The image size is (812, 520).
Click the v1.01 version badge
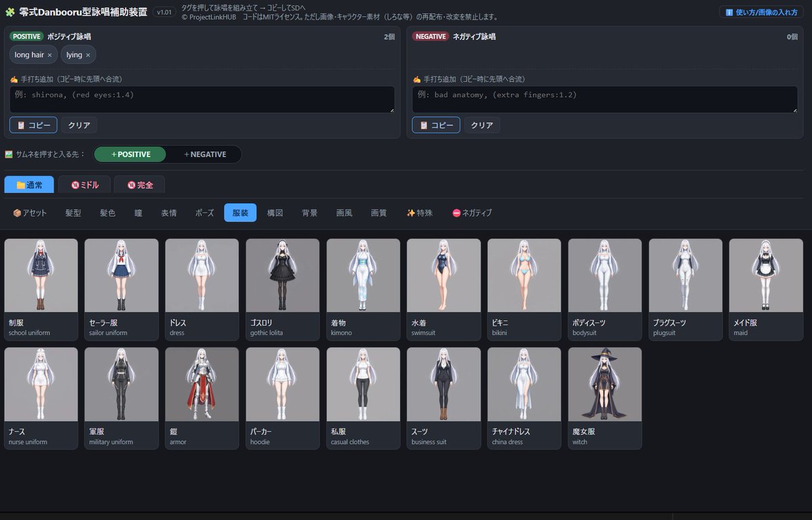(164, 12)
